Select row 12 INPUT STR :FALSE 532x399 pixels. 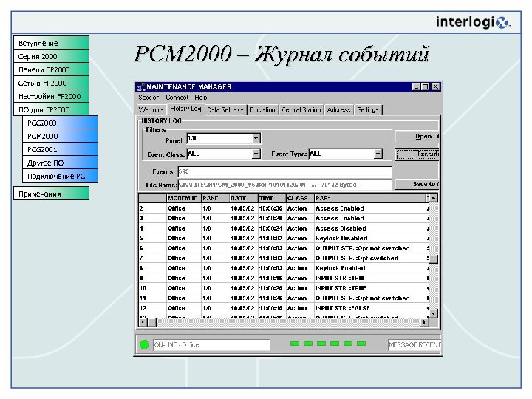point(282,308)
